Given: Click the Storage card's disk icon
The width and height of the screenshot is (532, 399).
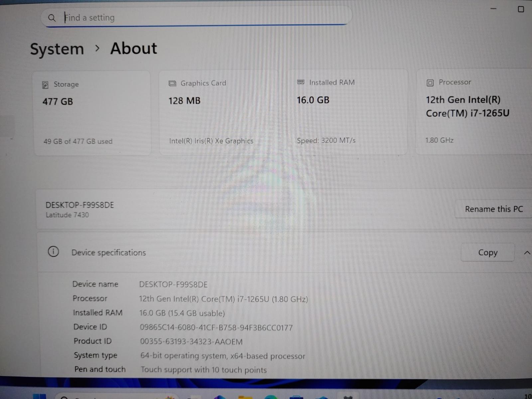Looking at the screenshot, I should click(x=46, y=85).
